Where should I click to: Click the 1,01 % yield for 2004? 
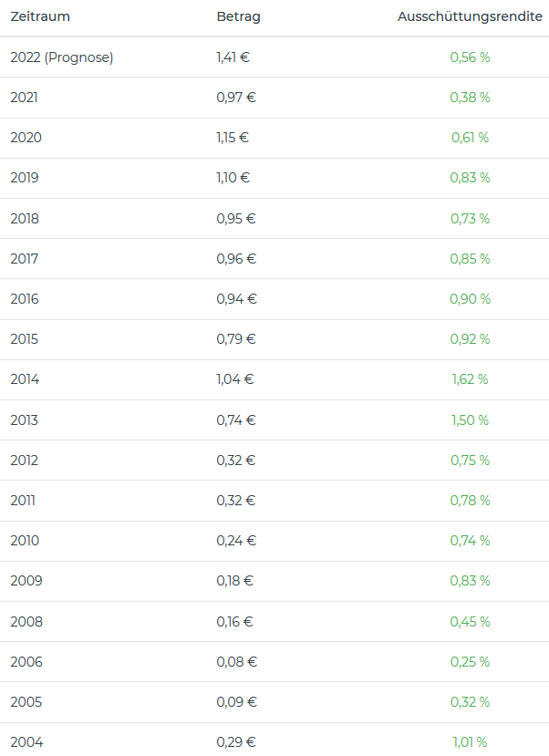coord(470,741)
